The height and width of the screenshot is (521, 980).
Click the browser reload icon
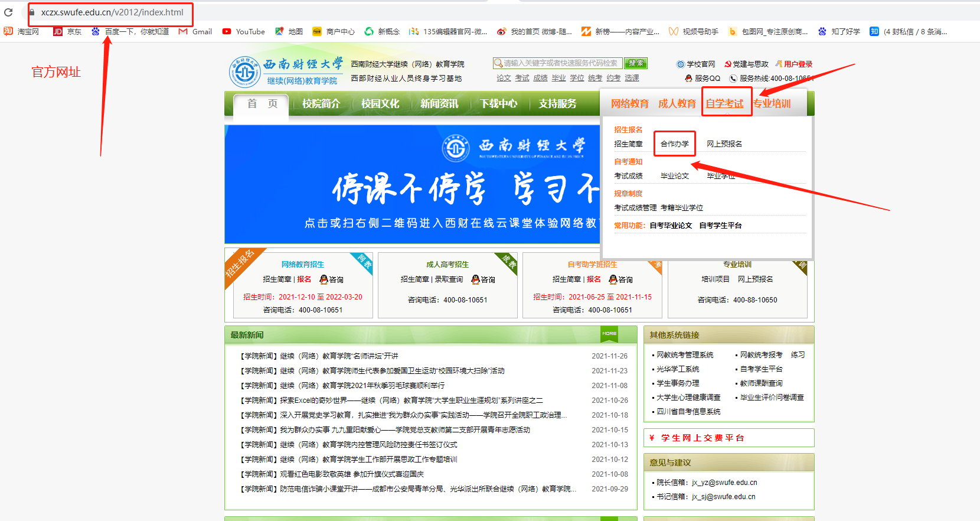coord(8,12)
